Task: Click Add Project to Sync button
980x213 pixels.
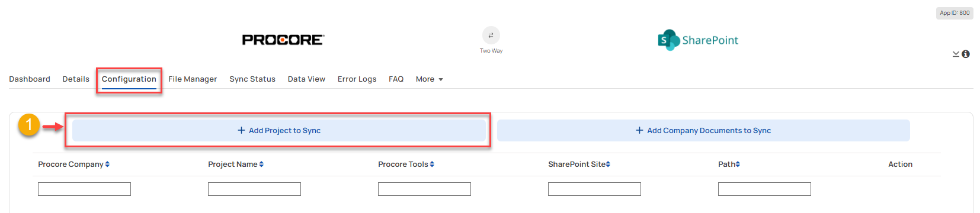Action: (x=279, y=131)
